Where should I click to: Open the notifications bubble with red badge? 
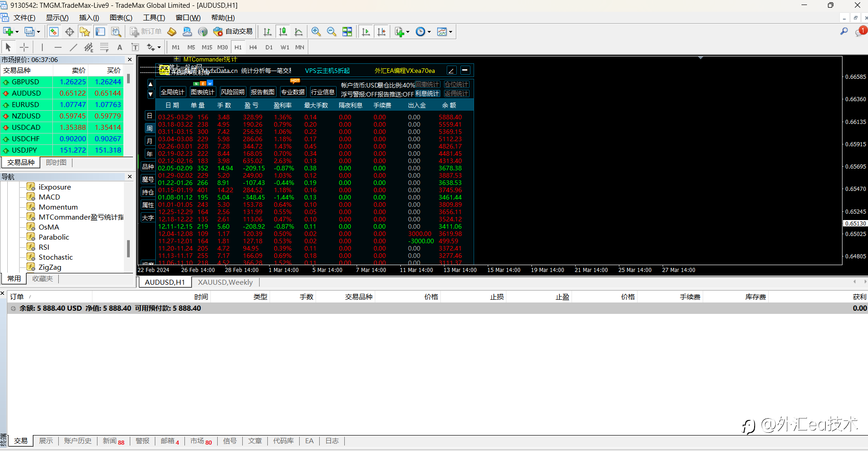tap(860, 31)
